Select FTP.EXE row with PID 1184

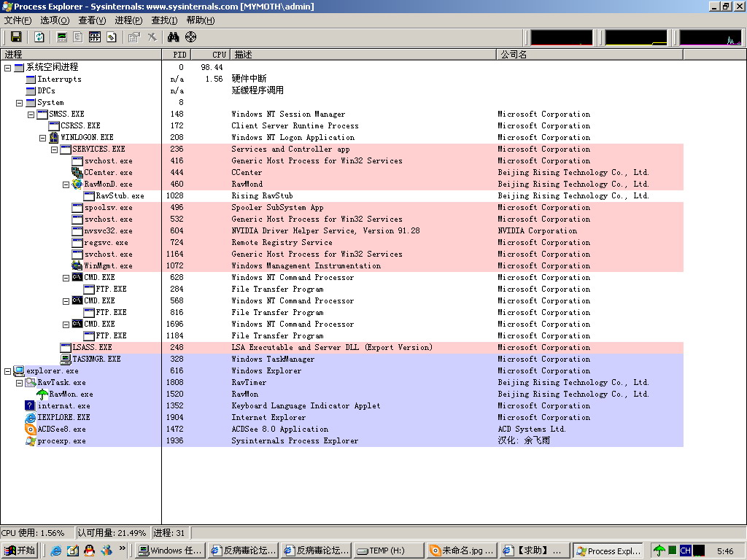342,335
